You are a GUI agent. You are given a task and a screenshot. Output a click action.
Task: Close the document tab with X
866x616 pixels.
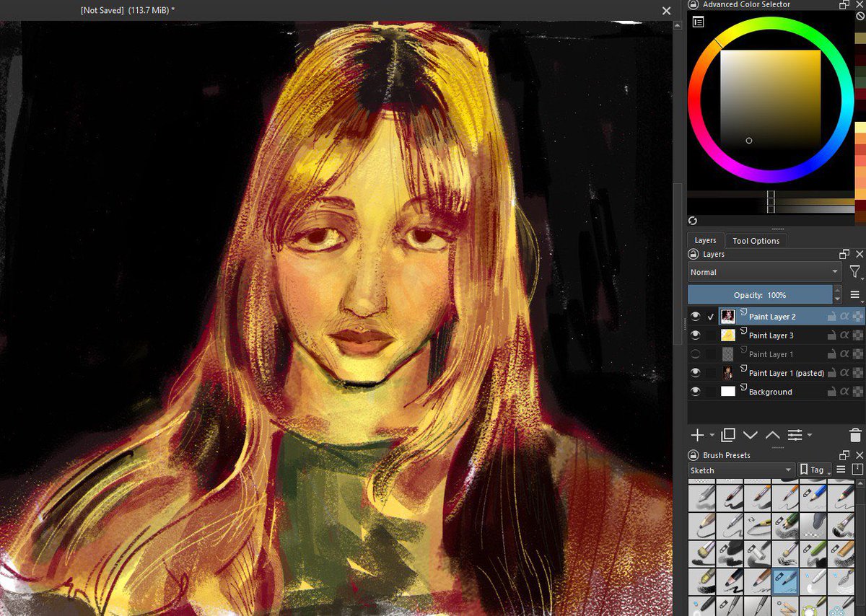click(667, 11)
